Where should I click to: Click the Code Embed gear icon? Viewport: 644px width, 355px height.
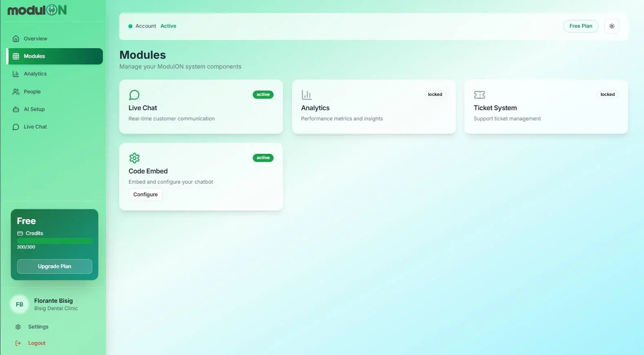(134, 158)
